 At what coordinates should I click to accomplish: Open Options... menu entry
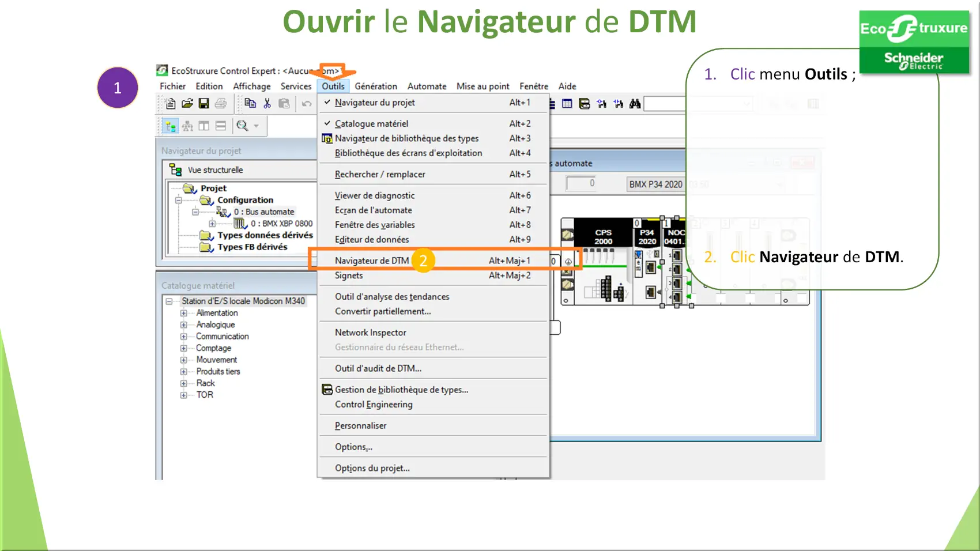pos(432,447)
